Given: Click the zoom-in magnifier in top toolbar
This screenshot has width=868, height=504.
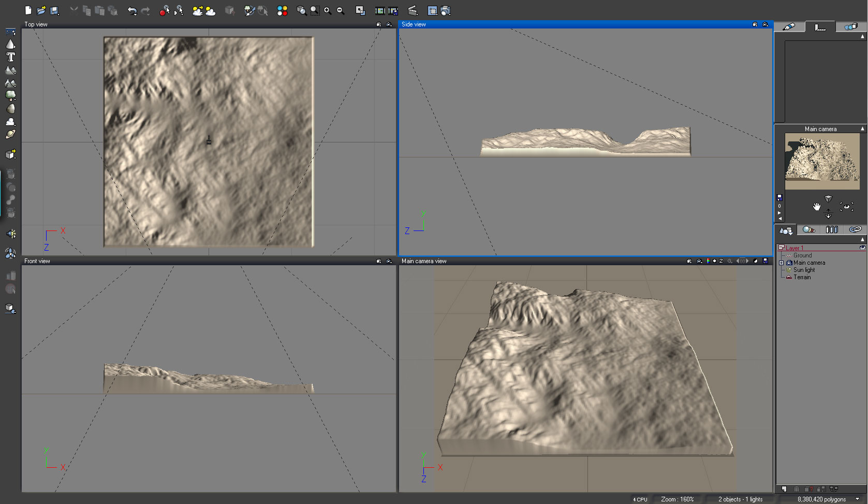Looking at the screenshot, I should pos(327,10).
